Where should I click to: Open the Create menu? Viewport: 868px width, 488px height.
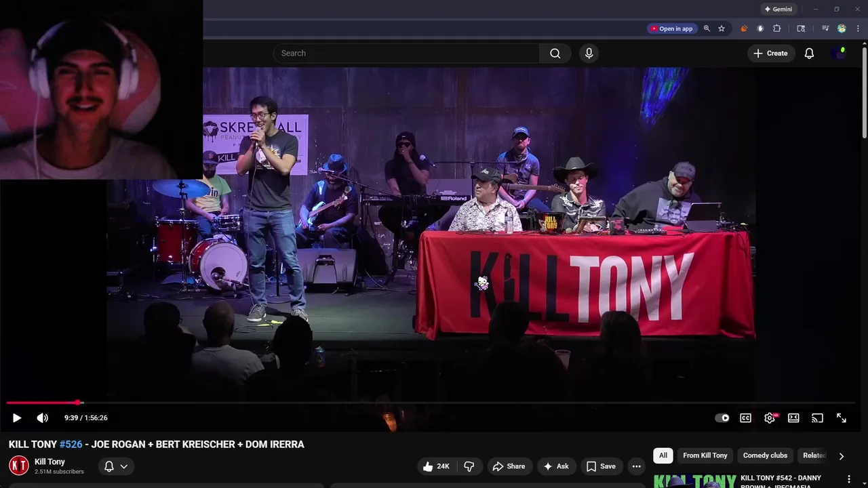[x=770, y=54]
